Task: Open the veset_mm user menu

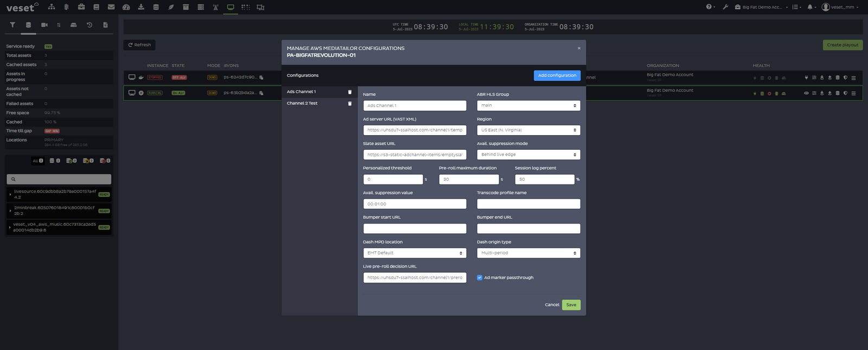Action: click(x=840, y=7)
